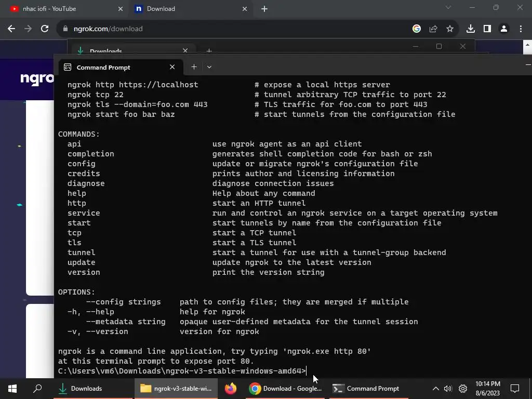Open Windows taskbar search

37,389
